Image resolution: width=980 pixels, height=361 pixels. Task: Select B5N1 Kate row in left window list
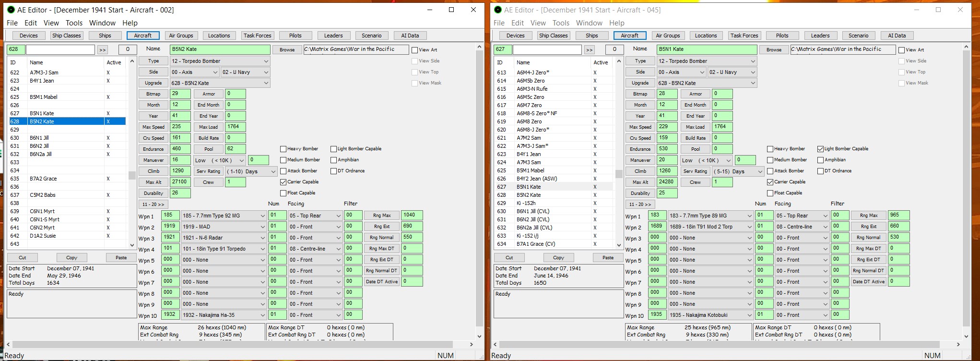click(x=67, y=113)
